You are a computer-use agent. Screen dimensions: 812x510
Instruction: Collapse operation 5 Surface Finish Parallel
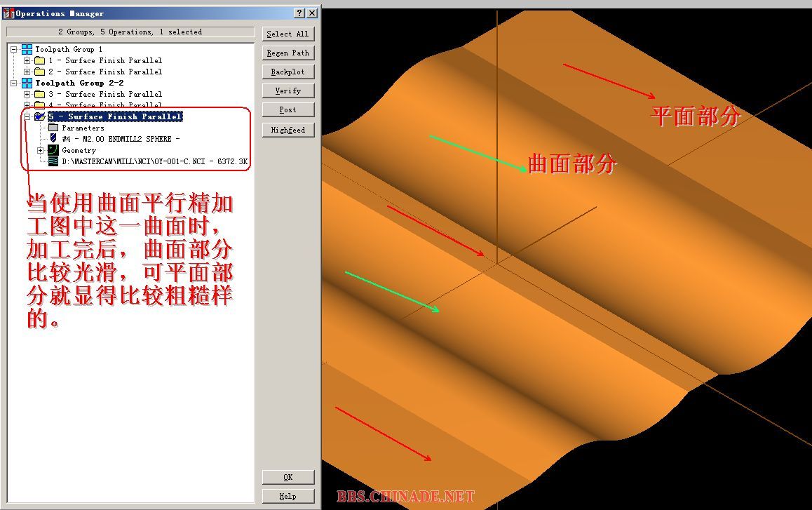[27, 116]
